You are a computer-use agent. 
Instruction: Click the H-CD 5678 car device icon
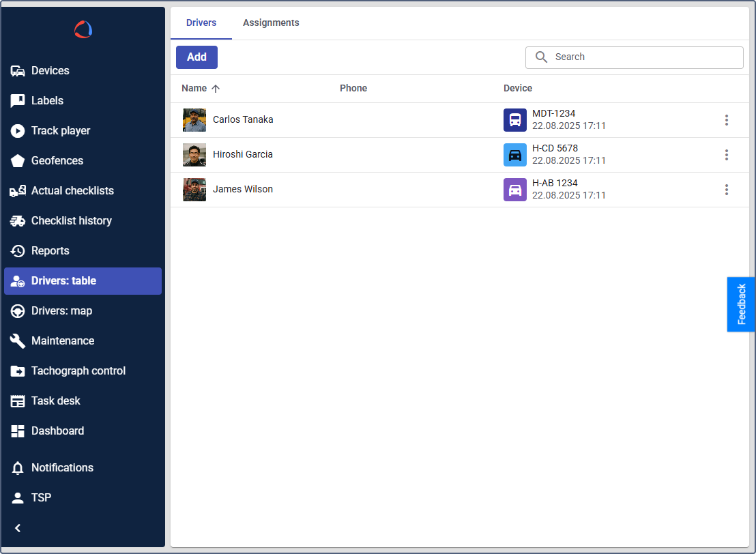(515, 155)
